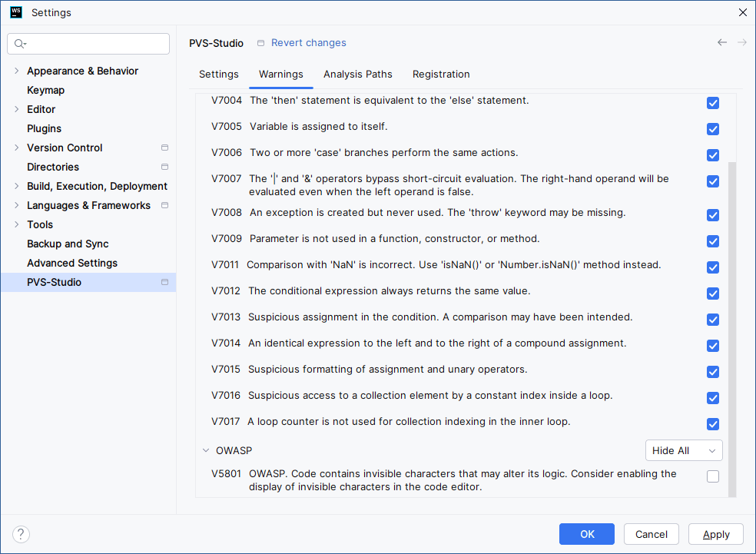Collapse the OWASP warnings section
Image resolution: width=756 pixels, height=554 pixels.
204,450
